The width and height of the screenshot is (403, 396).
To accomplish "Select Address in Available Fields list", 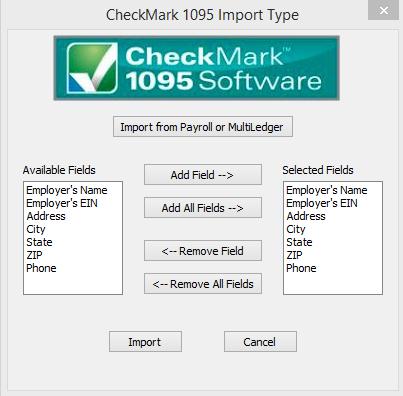I will tap(46, 216).
